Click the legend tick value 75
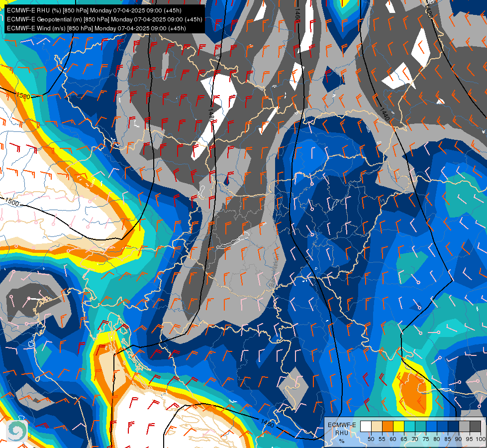 coord(426,439)
